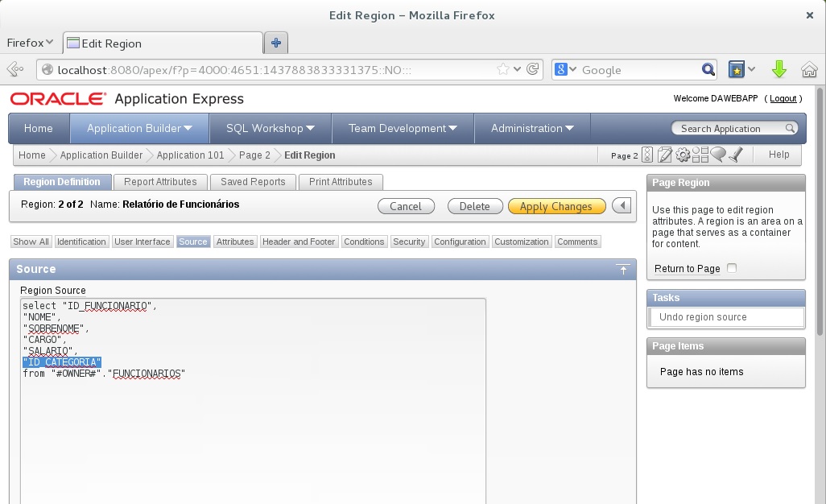Expand the Application Builder dropdown menu
Viewport: 826px width, 504px height.
[x=188, y=128]
